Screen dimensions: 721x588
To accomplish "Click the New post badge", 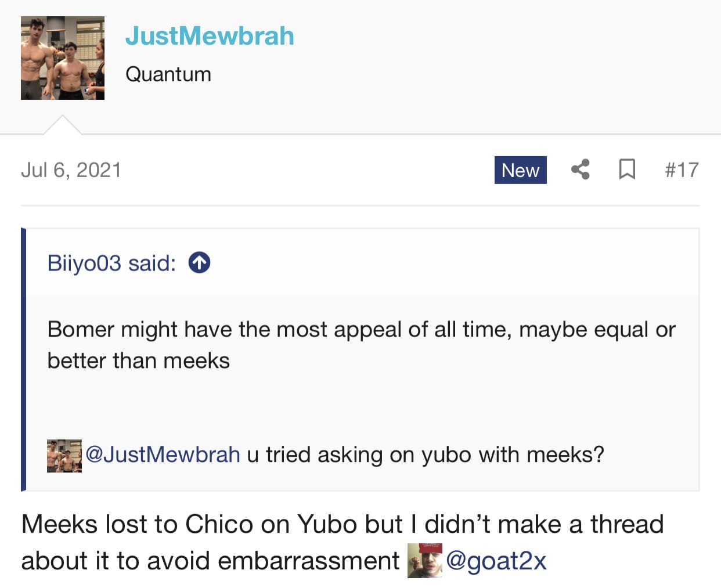I will [520, 170].
